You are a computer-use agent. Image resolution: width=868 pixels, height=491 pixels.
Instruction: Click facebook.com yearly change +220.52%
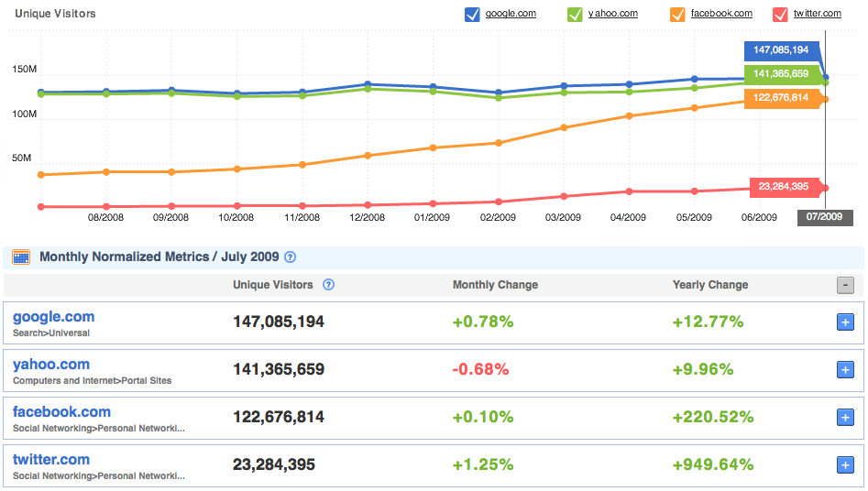pyautogui.click(x=713, y=417)
